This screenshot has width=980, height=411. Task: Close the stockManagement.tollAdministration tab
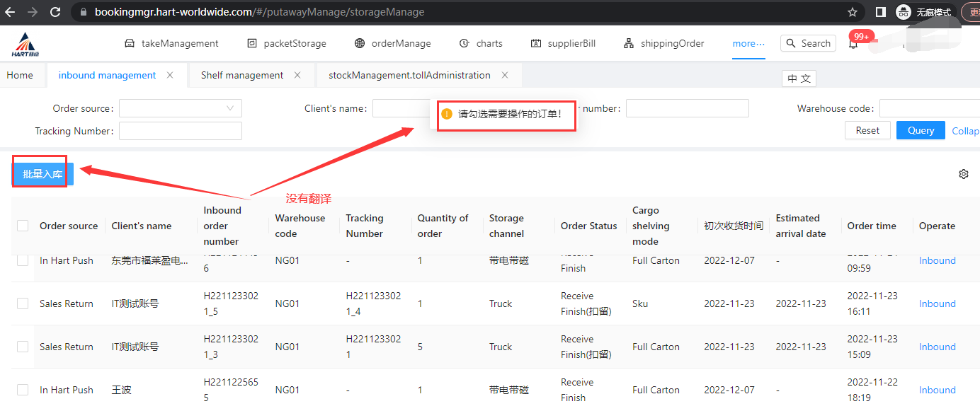(505, 75)
